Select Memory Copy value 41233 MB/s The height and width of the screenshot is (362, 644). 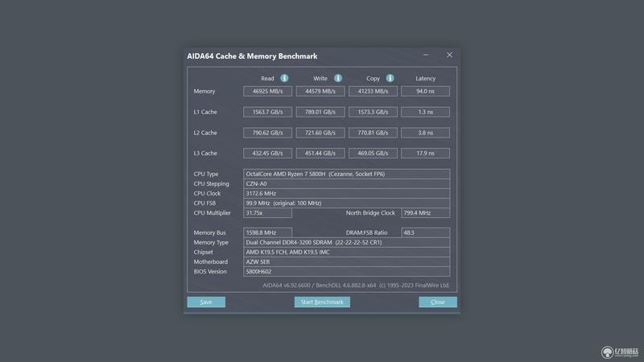(x=373, y=91)
